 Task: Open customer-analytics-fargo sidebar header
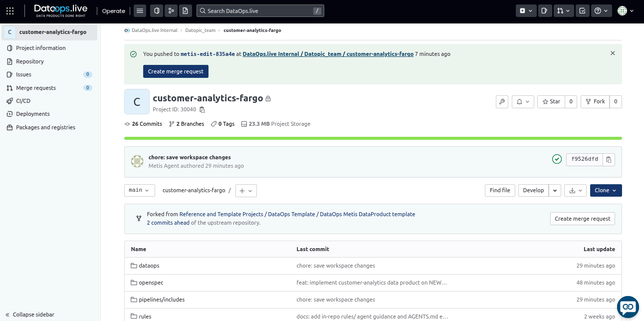pyautogui.click(x=49, y=32)
